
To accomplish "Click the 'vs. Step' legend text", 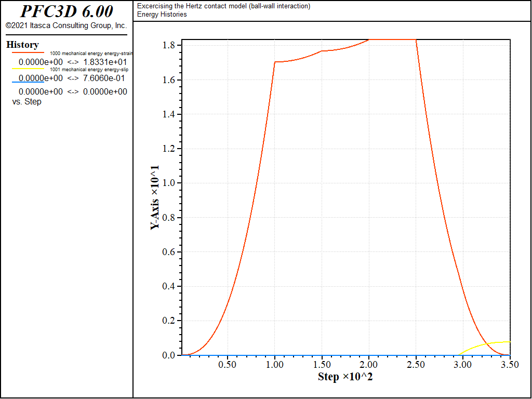I will click(27, 101).
